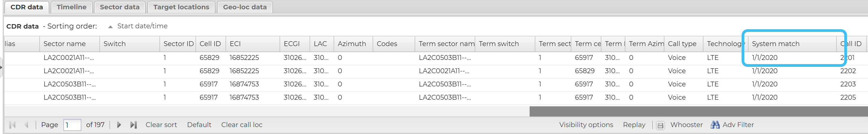This screenshot has width=868, height=134.
Task: Select the Target locations tab
Action: point(181,7)
